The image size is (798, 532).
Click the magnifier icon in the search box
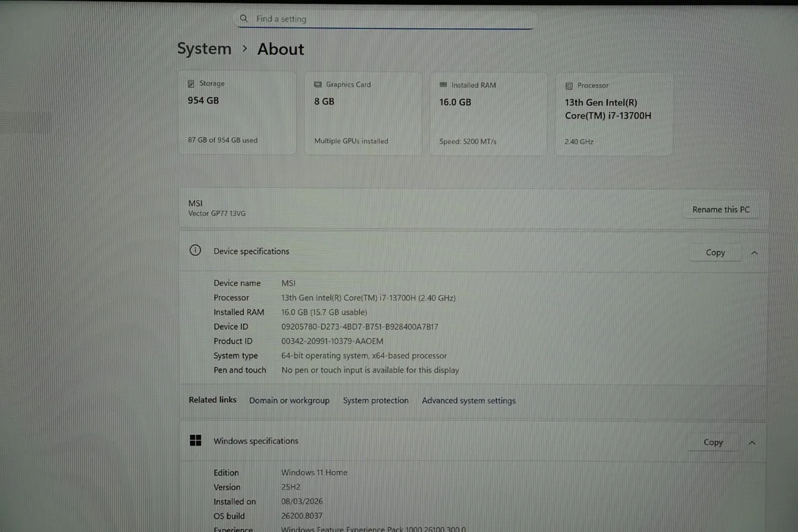pyautogui.click(x=245, y=19)
